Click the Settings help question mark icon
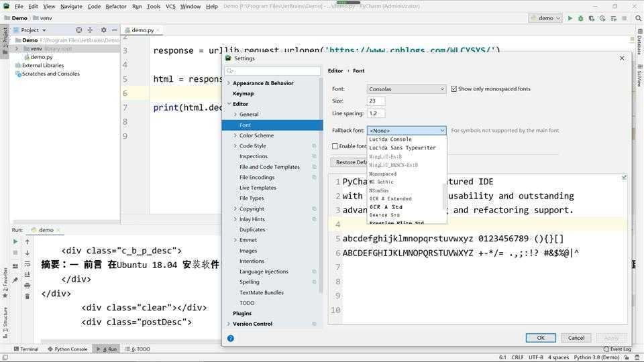Image resolution: width=644 pixels, height=362 pixels. pyautogui.click(x=231, y=338)
